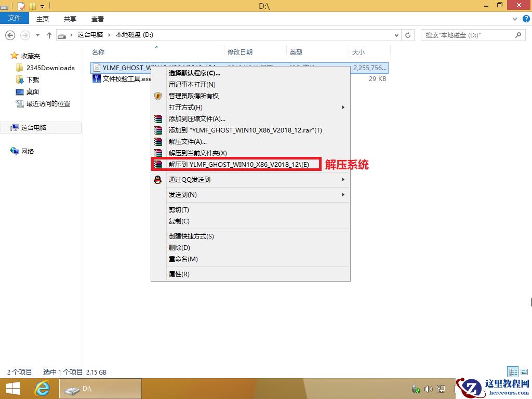Click the speaker icon in system tray
This screenshot has width=532, height=399.
point(428,389)
